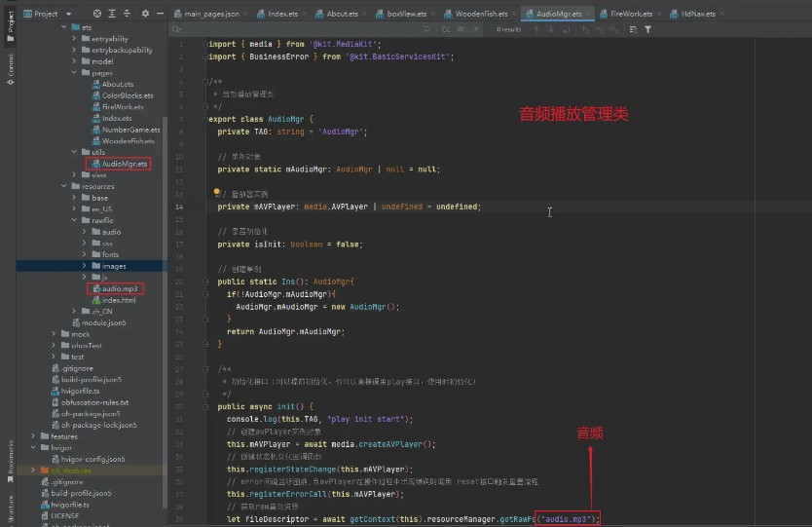Hide the Project panel with the minus icon
The width and height of the screenshot is (812, 527).
pos(160,14)
